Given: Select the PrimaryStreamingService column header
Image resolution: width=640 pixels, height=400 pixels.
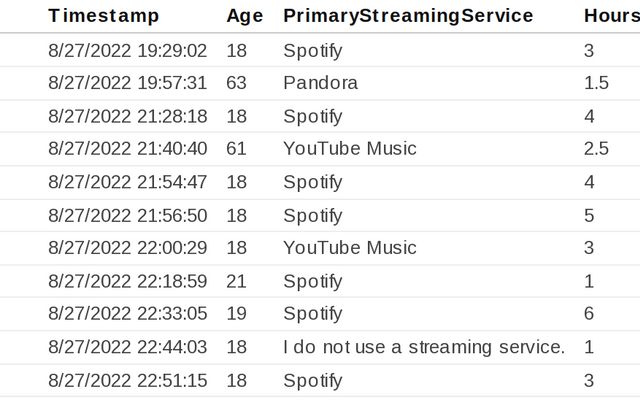Looking at the screenshot, I should pyautogui.click(x=408, y=16).
